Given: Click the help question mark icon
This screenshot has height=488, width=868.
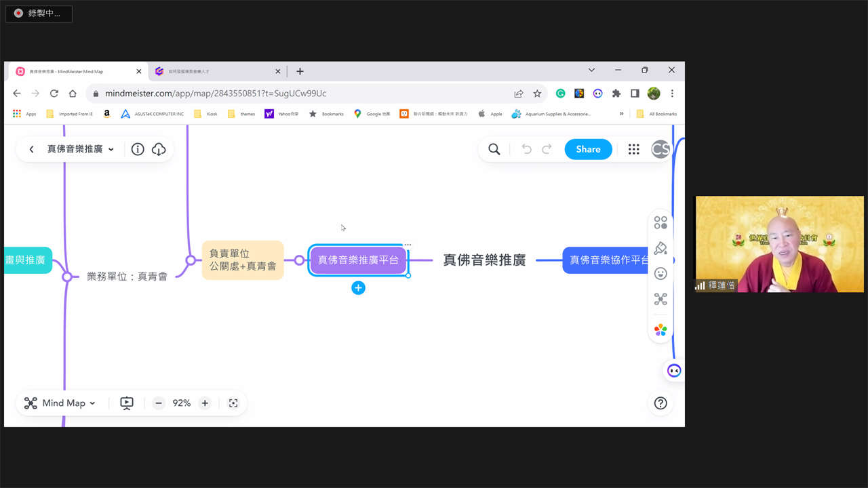Looking at the screenshot, I should pos(660,403).
